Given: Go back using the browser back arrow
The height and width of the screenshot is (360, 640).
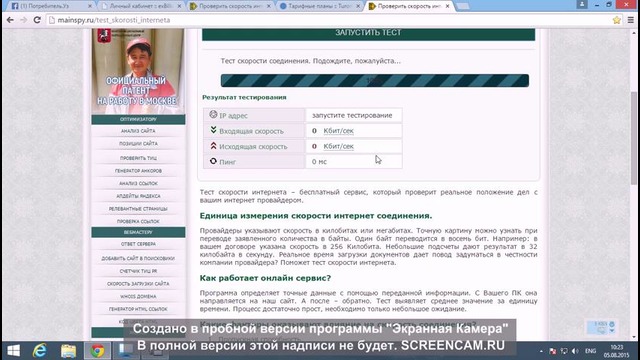Looking at the screenshot, I should click(x=10, y=20).
